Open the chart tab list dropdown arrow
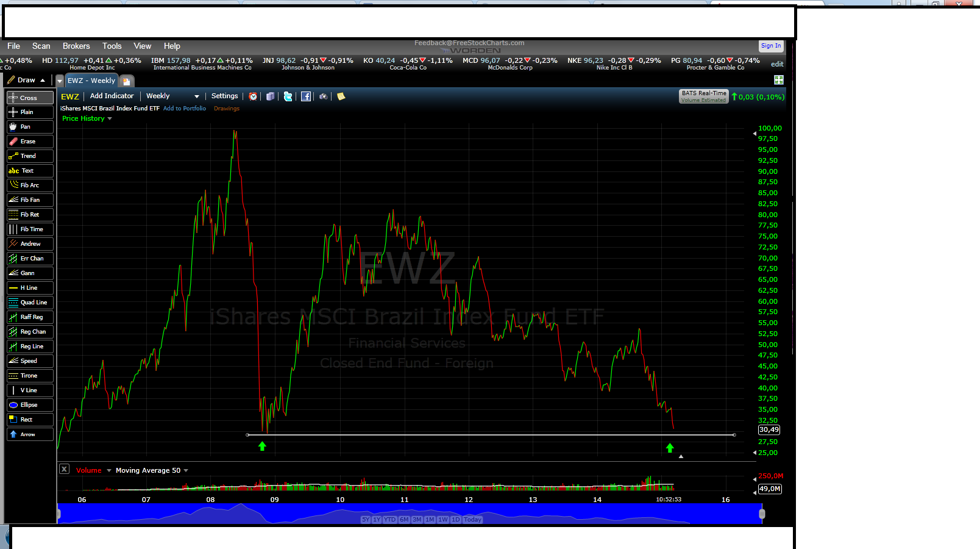Viewport: 980px width, 549px height. 60,81
